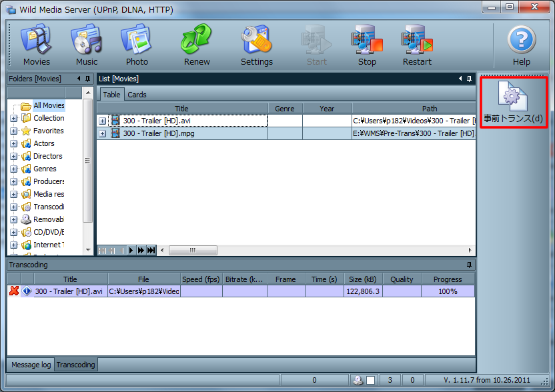The height and width of the screenshot is (392, 555).
Task: Click the Renew toolbar icon
Action: pyautogui.click(x=197, y=45)
